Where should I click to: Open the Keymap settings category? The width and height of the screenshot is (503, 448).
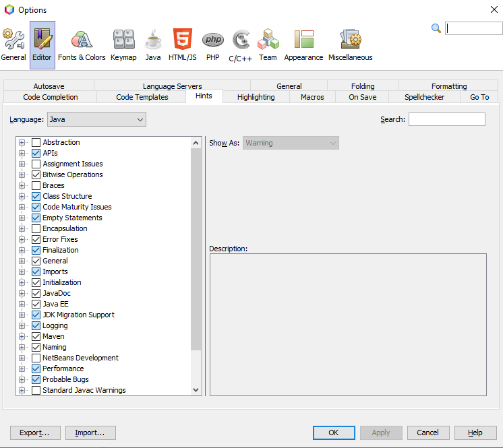pyautogui.click(x=123, y=44)
